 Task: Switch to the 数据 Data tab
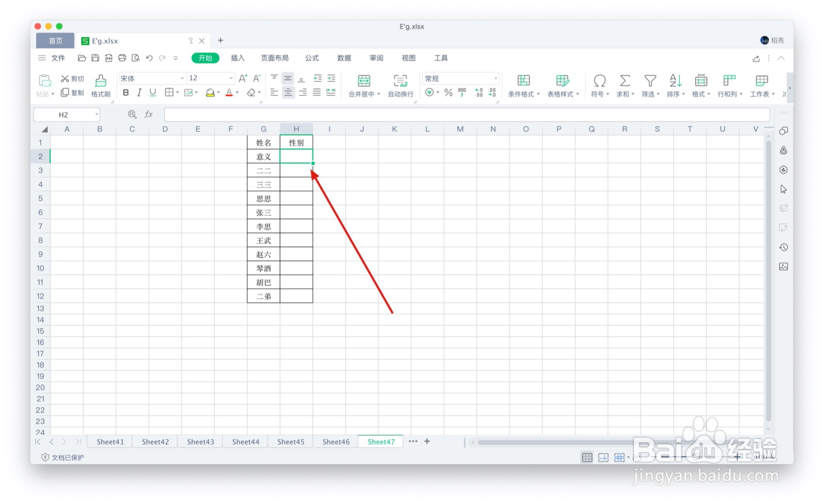pyautogui.click(x=344, y=58)
